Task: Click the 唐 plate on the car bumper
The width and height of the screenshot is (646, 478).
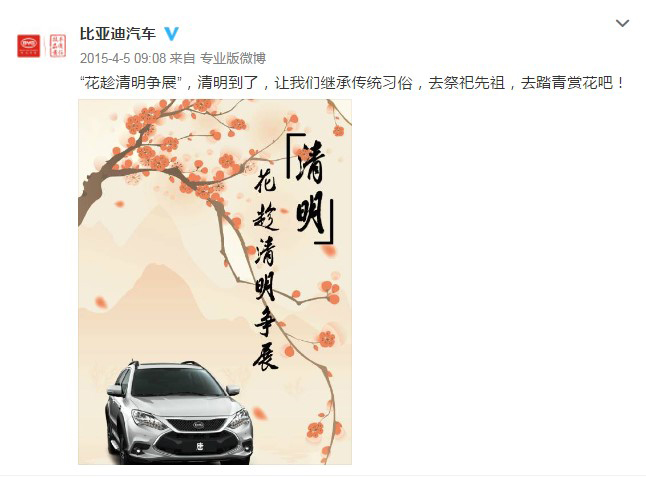Action: coord(199,445)
